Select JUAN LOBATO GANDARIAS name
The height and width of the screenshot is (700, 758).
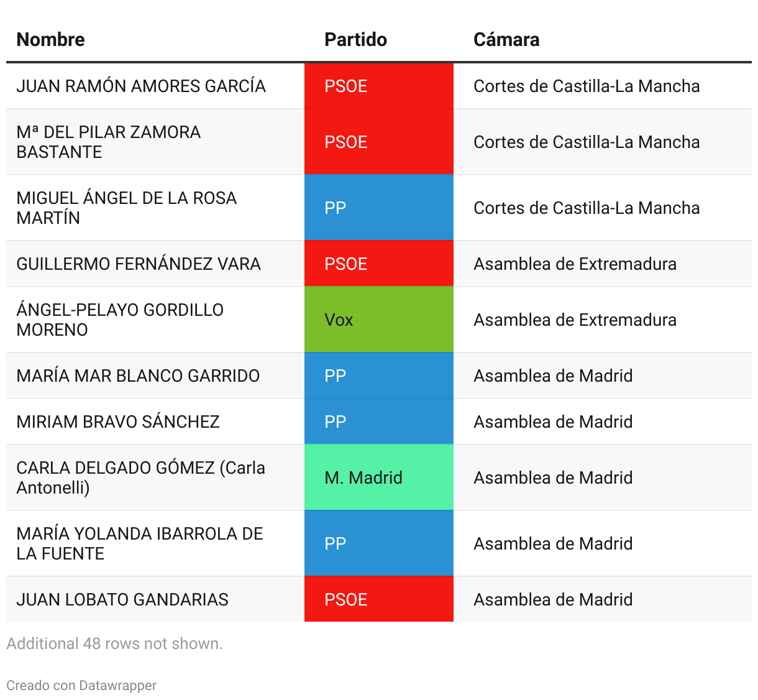pos(122,599)
